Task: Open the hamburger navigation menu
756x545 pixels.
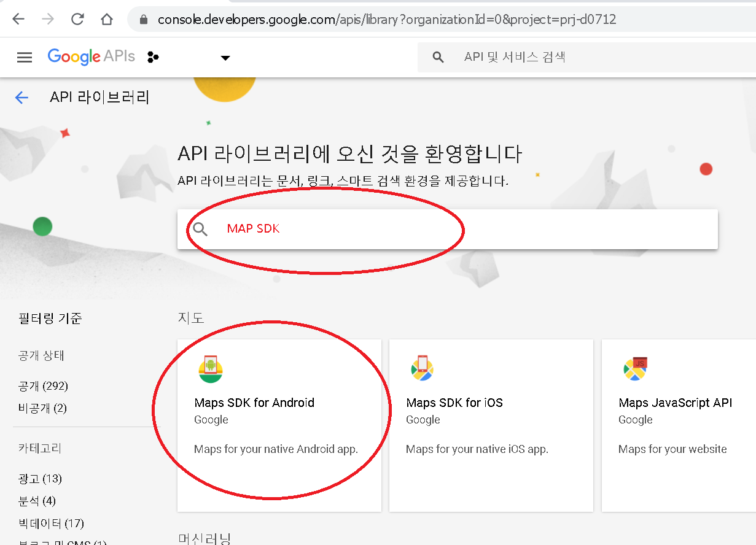Action: pyautogui.click(x=25, y=57)
